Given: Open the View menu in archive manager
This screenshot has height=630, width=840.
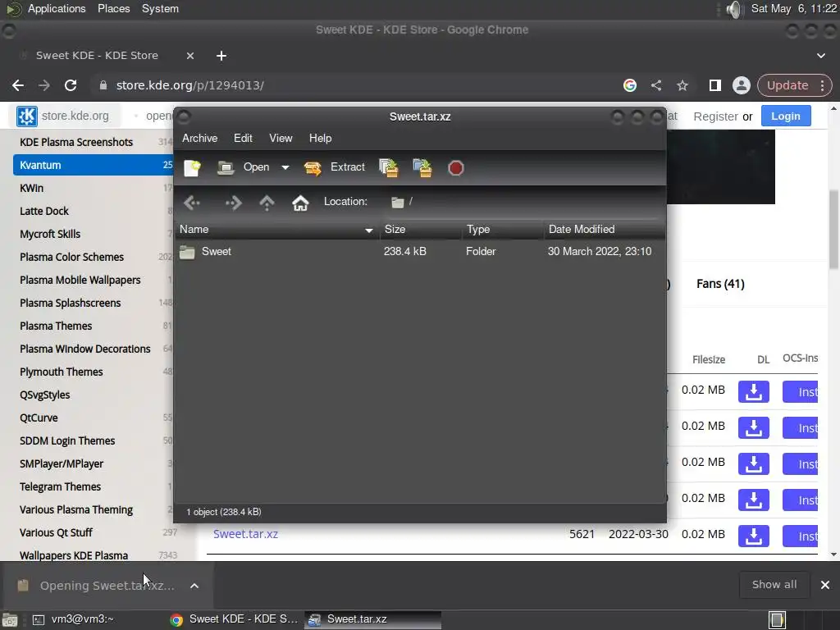Looking at the screenshot, I should coord(281,138).
